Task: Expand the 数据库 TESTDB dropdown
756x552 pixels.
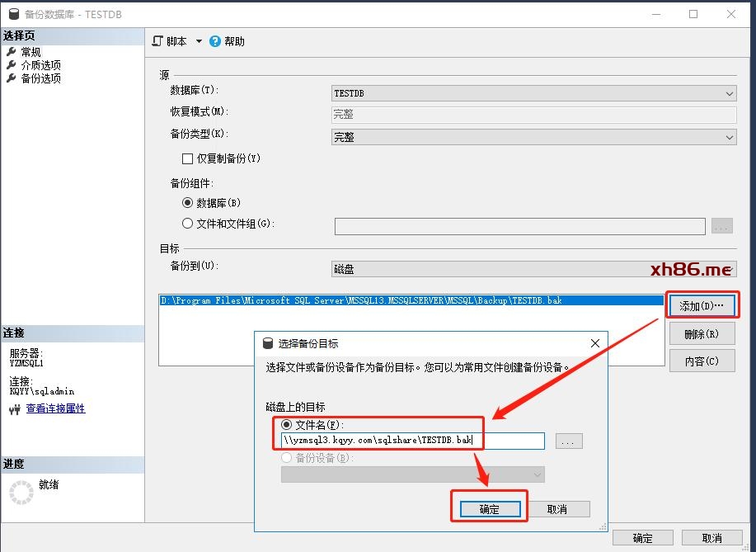Action: [x=729, y=94]
